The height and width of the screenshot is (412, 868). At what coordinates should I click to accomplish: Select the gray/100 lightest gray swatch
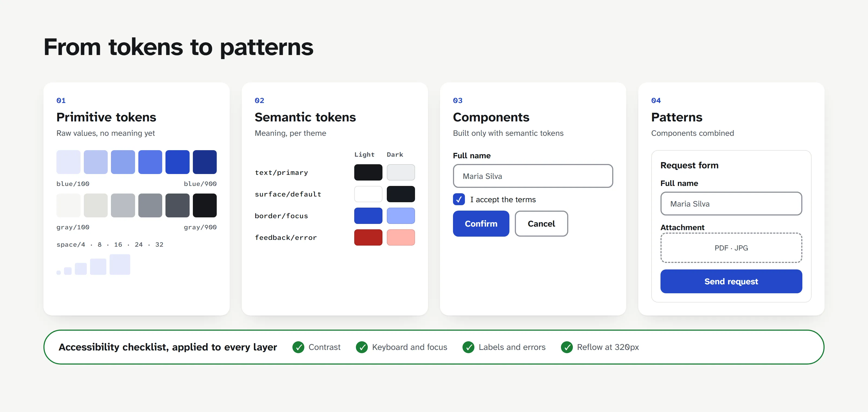point(68,205)
